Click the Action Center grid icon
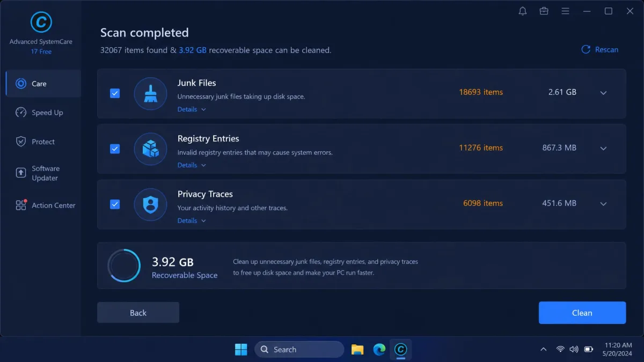The height and width of the screenshot is (362, 644). click(x=21, y=205)
